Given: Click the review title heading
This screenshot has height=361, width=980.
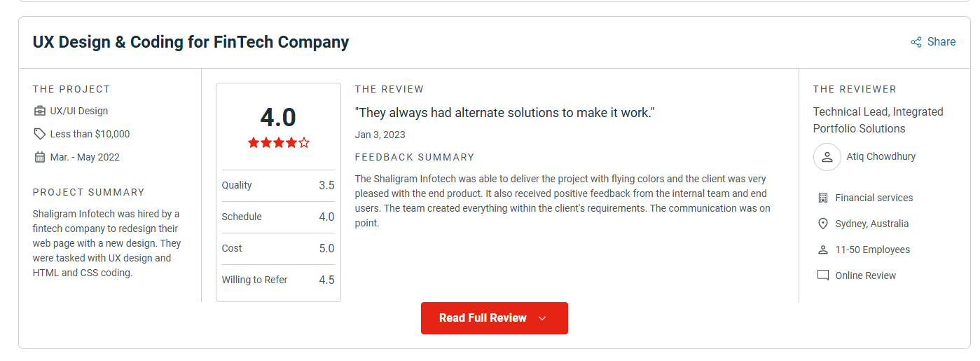Looking at the screenshot, I should [191, 42].
